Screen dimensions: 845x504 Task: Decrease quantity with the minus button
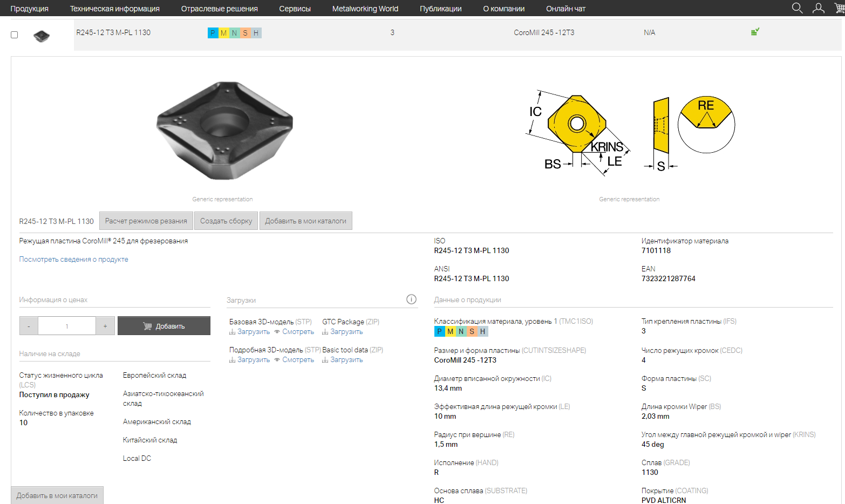[29, 326]
